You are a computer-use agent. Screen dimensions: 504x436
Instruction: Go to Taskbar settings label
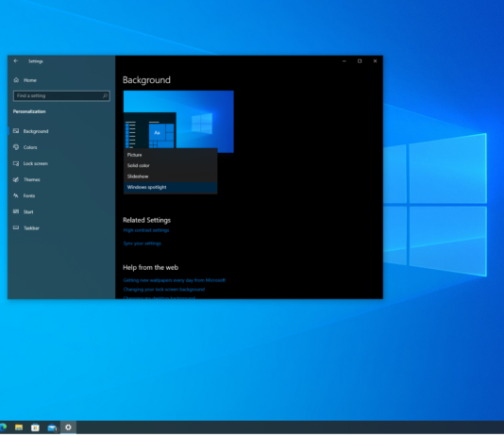pos(31,227)
